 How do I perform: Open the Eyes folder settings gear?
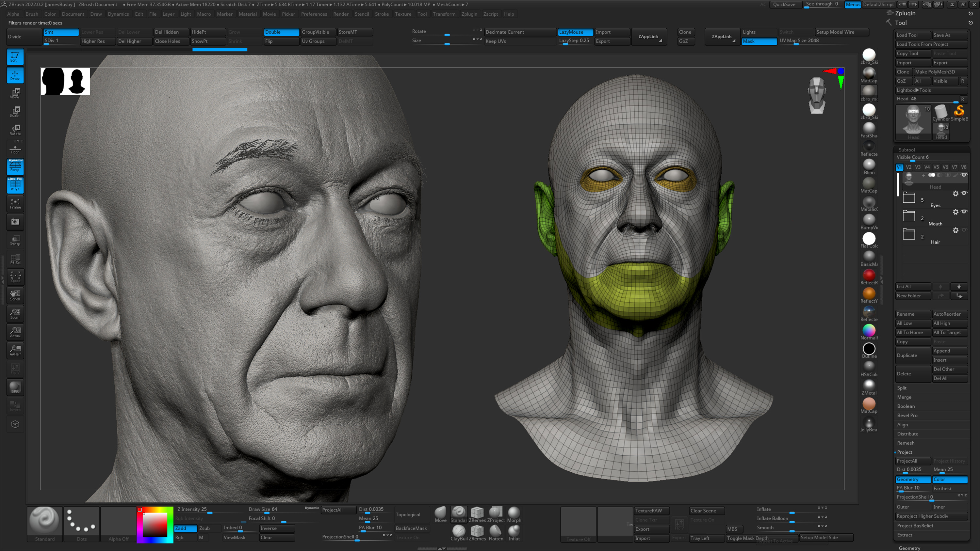[x=956, y=194]
